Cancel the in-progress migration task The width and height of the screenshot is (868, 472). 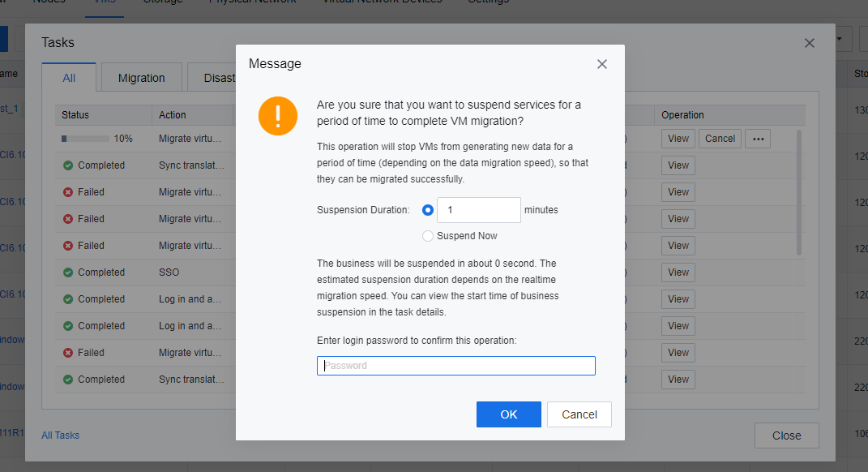click(720, 139)
